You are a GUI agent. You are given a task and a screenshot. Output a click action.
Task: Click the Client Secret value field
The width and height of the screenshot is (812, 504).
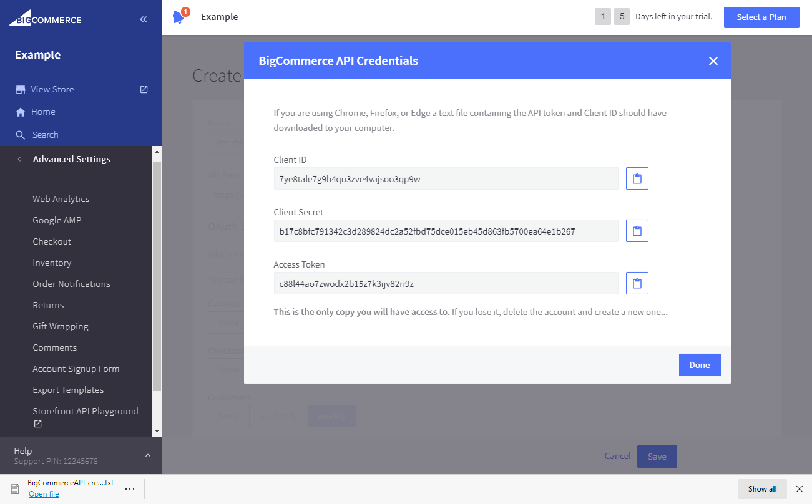446,231
